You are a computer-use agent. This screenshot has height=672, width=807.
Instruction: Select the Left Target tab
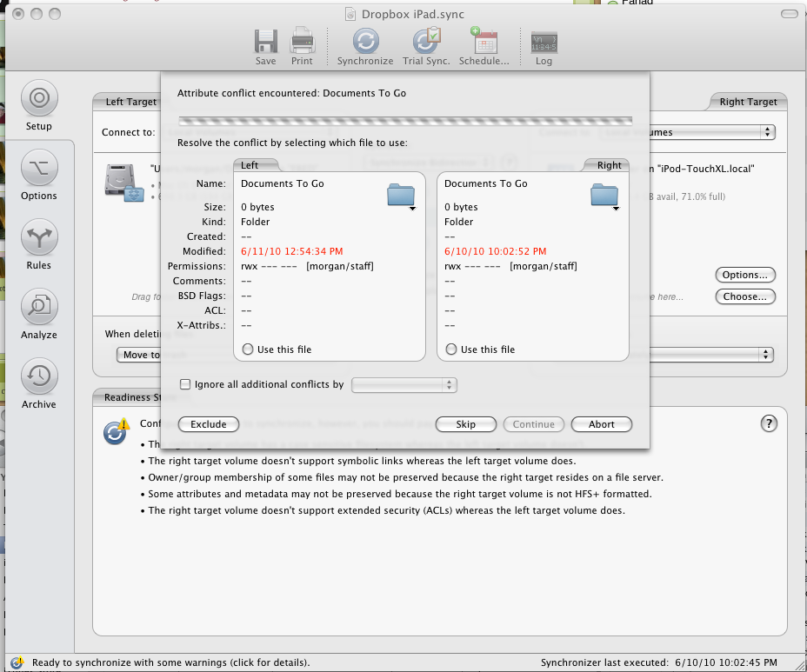click(x=130, y=102)
